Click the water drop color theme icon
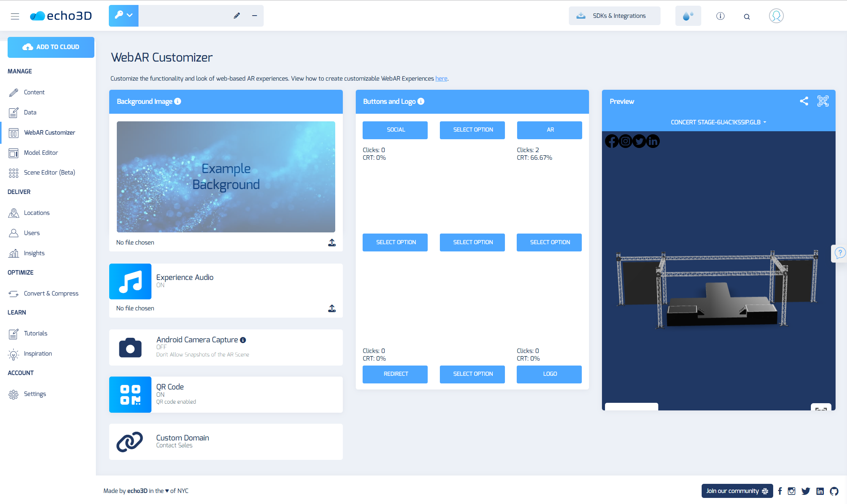This screenshot has height=504, width=847. tap(688, 16)
